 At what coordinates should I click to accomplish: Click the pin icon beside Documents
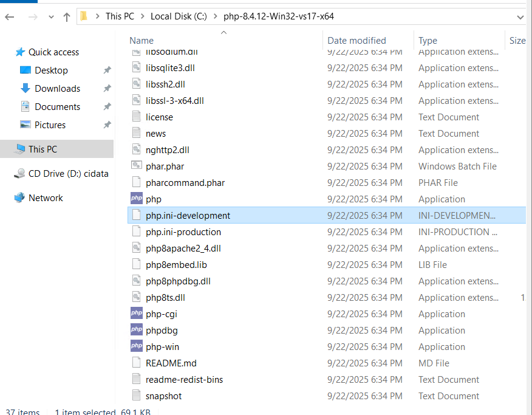[x=107, y=107]
